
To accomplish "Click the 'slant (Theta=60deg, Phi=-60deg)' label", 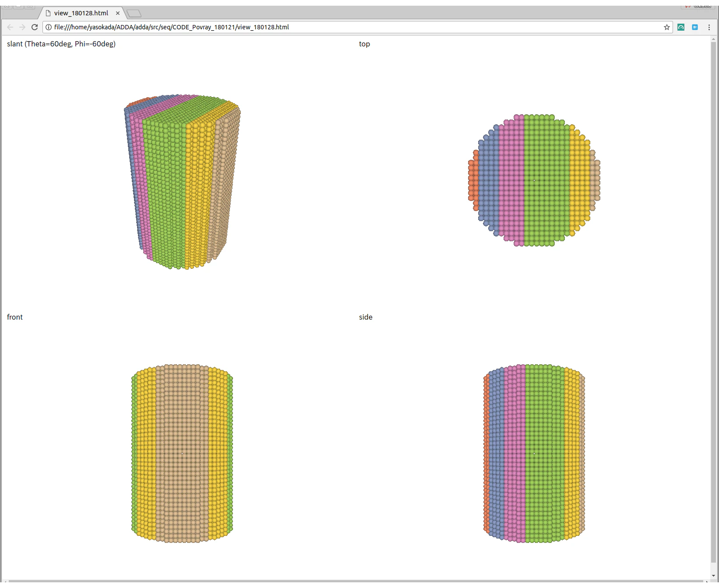I will 61,44.
